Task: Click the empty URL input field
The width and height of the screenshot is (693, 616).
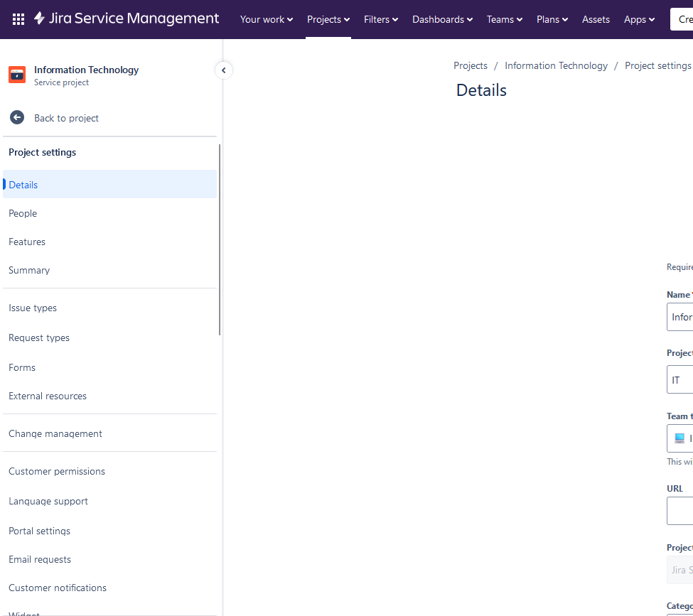Action: click(x=679, y=511)
